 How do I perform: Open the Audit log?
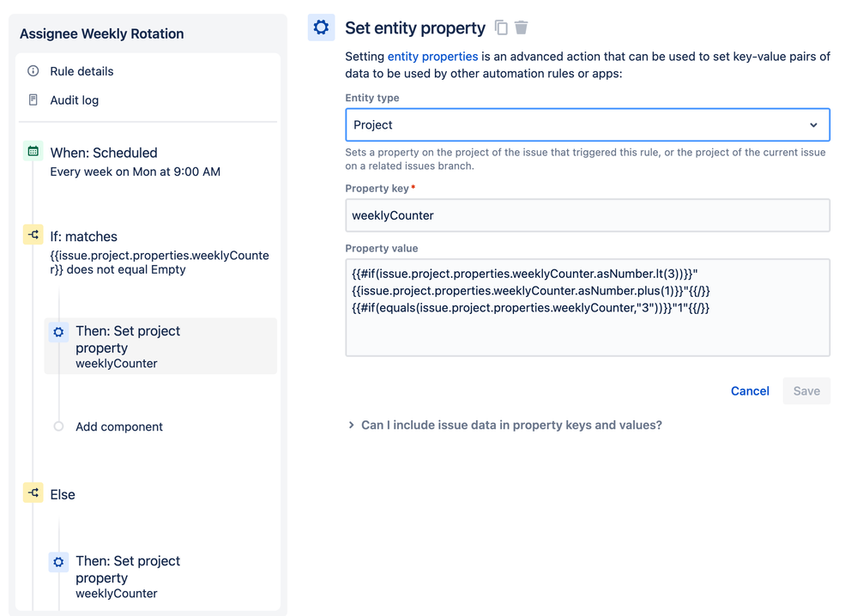point(74,100)
